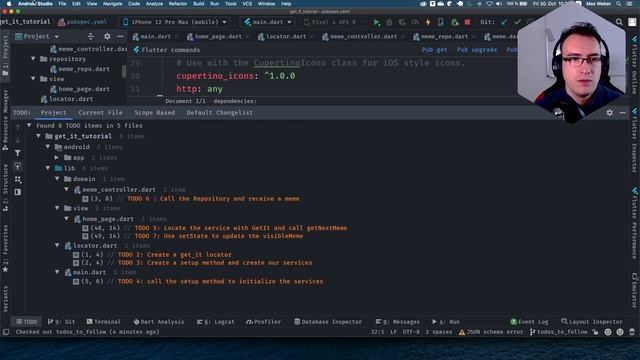Select home_page.dart in Project tree

point(84,89)
